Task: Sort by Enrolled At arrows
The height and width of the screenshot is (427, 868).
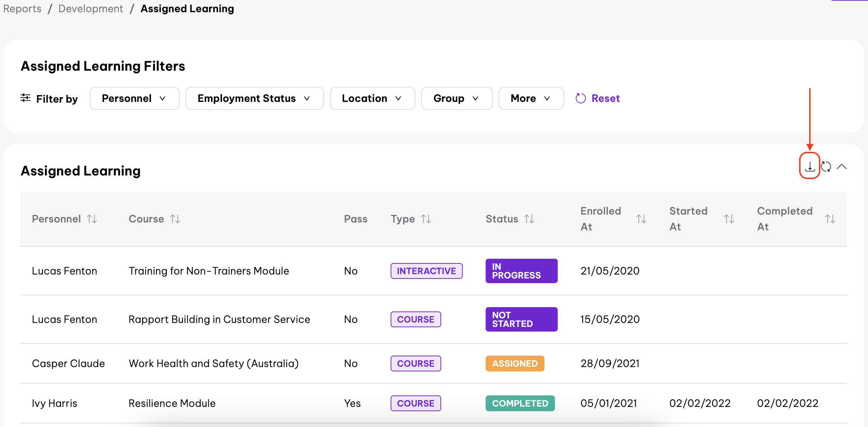Action: (x=641, y=219)
